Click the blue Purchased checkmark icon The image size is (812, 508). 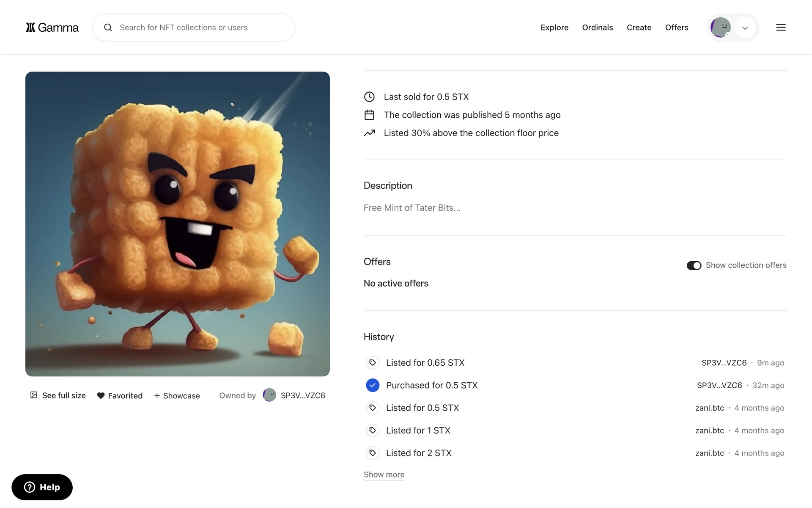[x=372, y=385]
